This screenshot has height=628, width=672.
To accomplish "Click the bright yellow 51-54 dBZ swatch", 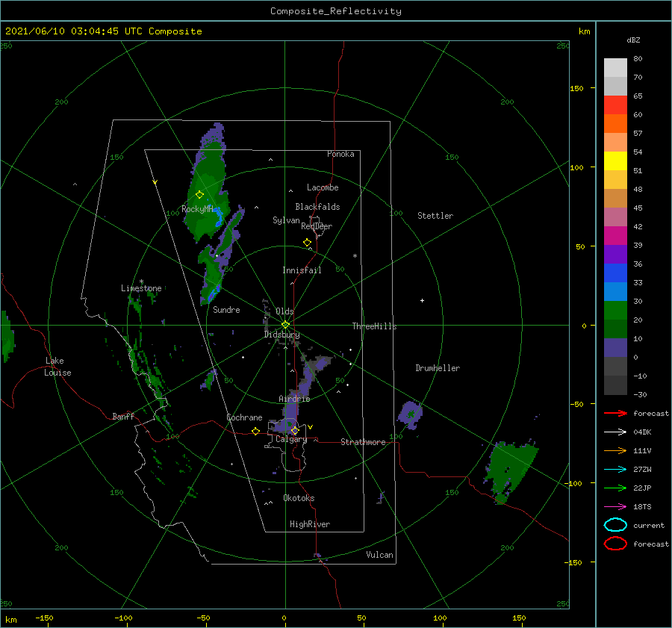I will (615, 161).
